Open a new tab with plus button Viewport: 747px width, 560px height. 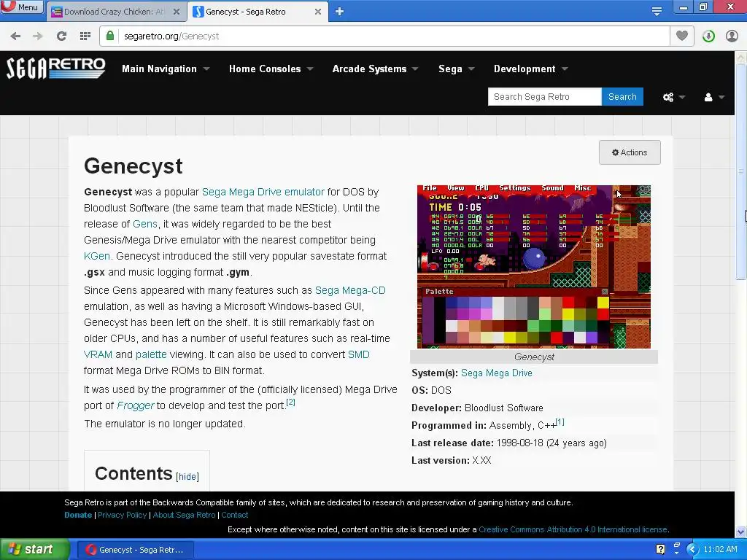[x=339, y=12]
